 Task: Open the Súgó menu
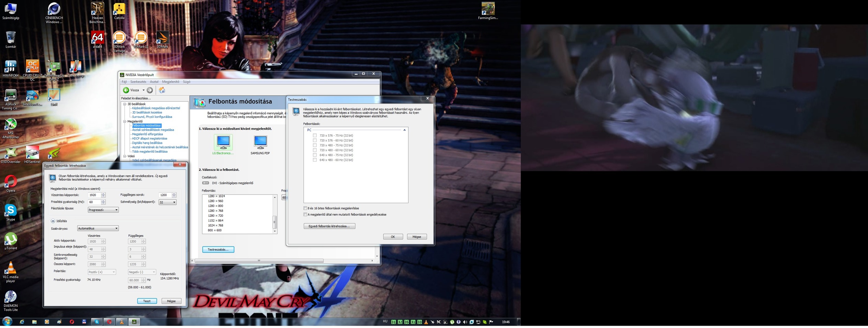point(187,82)
